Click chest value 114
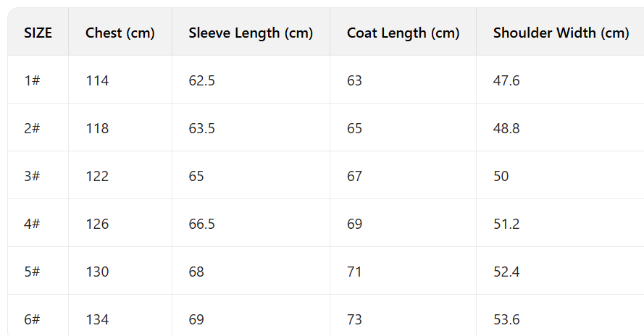This screenshot has width=644, height=336. tap(97, 80)
